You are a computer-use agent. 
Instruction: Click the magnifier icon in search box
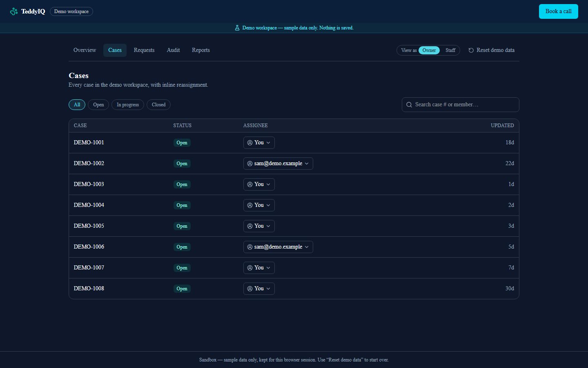coord(409,105)
